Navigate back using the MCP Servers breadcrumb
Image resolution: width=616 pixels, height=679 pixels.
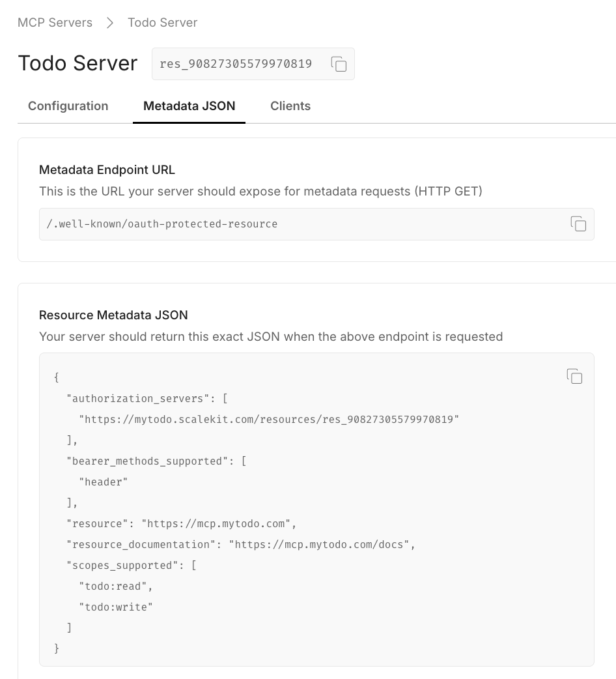click(55, 22)
